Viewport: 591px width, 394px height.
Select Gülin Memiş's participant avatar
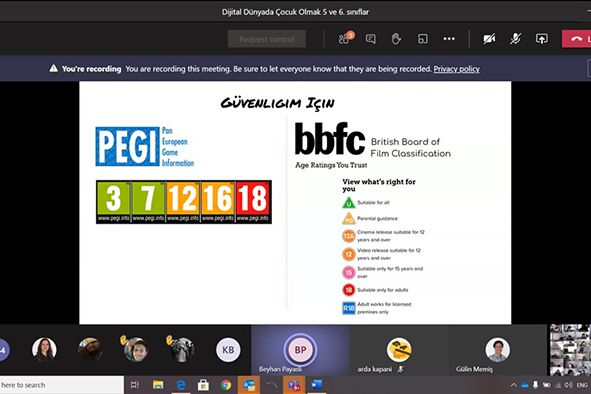[498, 350]
